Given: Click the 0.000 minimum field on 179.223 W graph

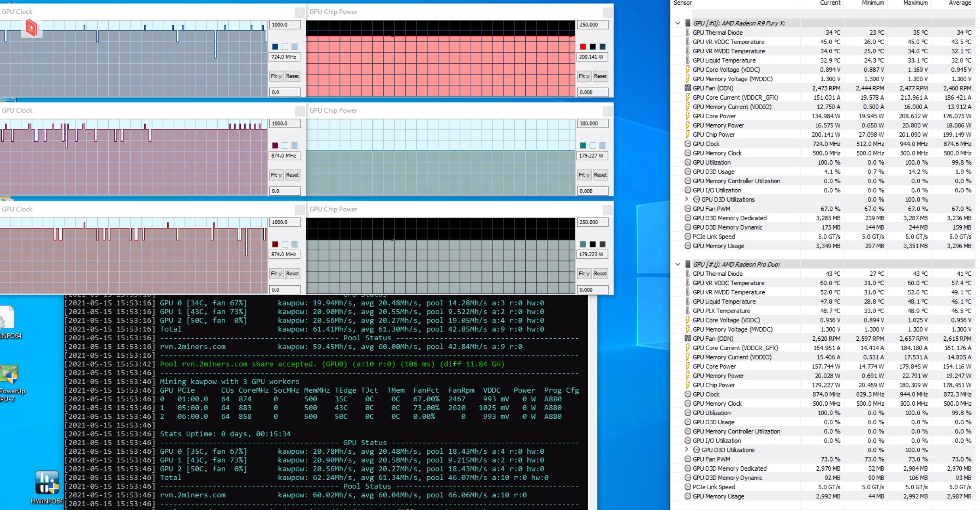Looking at the screenshot, I should [x=592, y=290].
